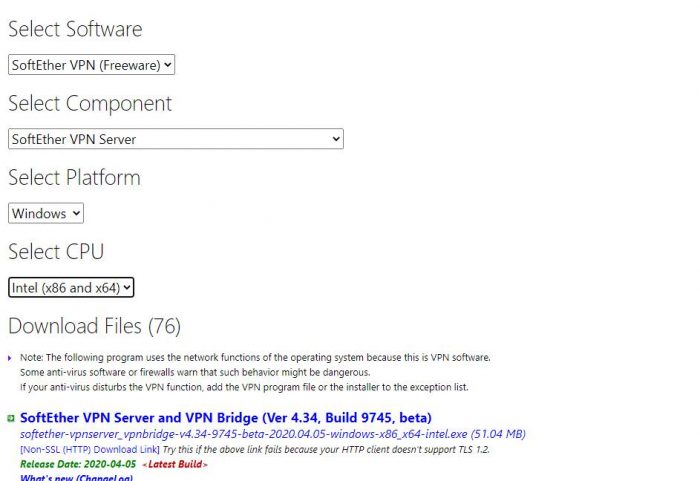Click the 'Note: The following program uses' line

point(255,357)
